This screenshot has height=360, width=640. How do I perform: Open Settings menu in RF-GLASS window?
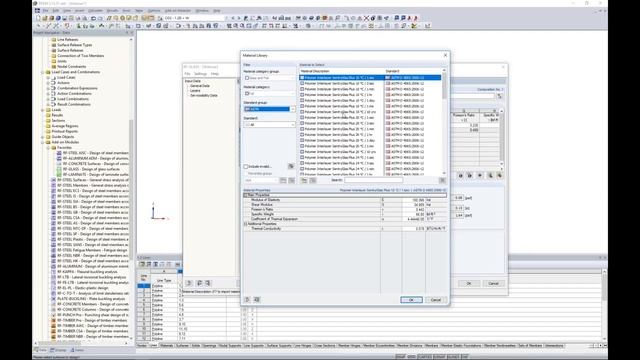[x=200, y=74]
